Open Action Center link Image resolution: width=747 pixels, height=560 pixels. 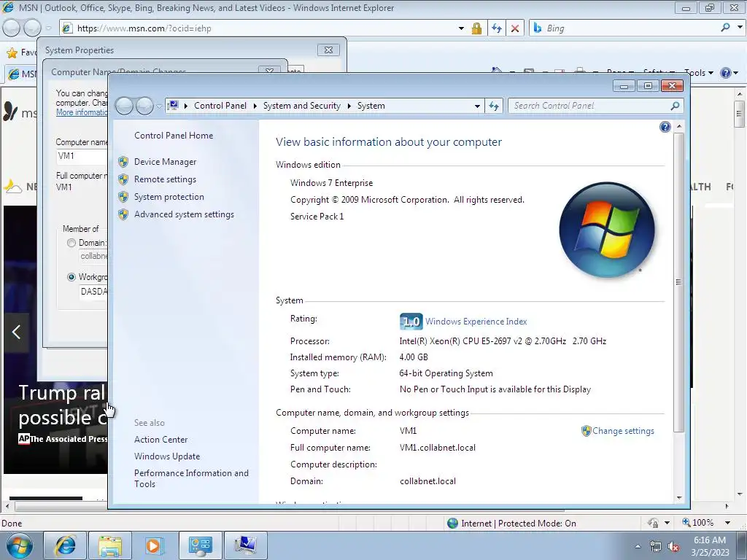[x=160, y=440]
